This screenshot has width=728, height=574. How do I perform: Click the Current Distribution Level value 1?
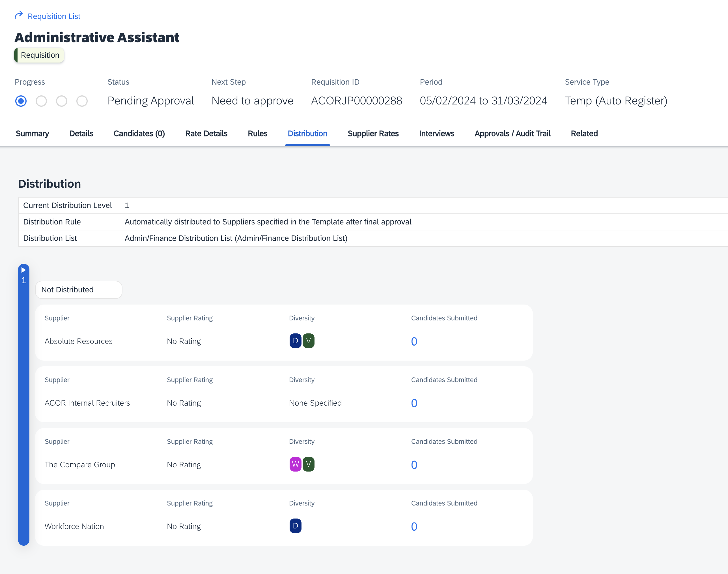127,205
